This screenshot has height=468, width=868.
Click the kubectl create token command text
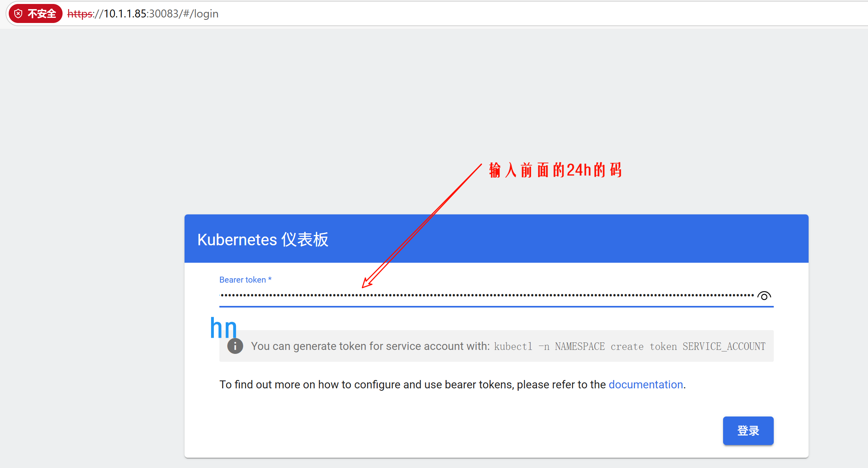(x=630, y=346)
